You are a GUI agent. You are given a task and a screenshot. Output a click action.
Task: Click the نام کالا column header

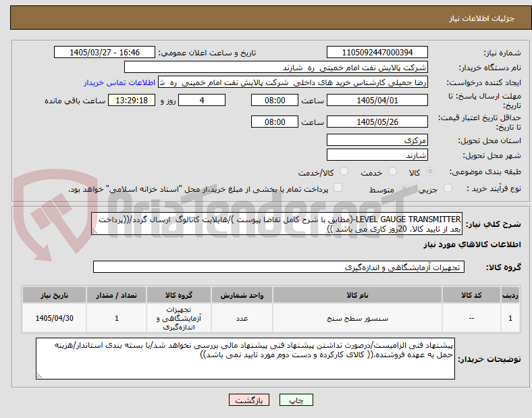pyautogui.click(x=357, y=295)
